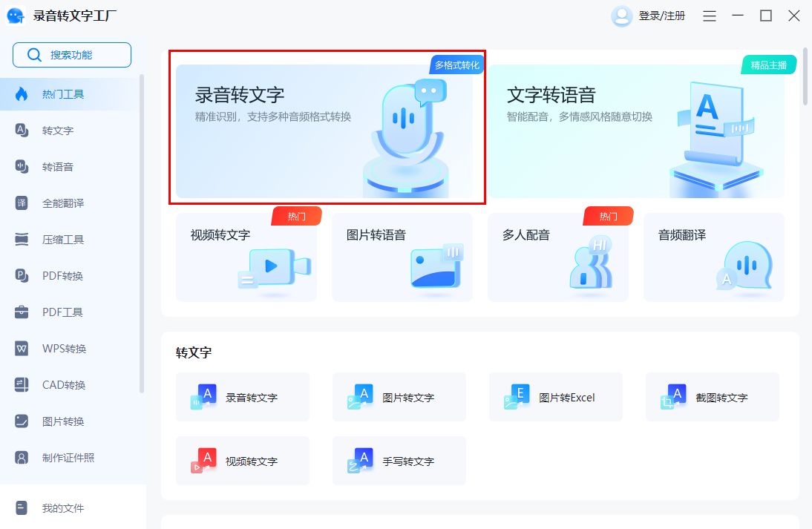
Task: Open 全能翻译 in the sidebar
Action: point(71,203)
